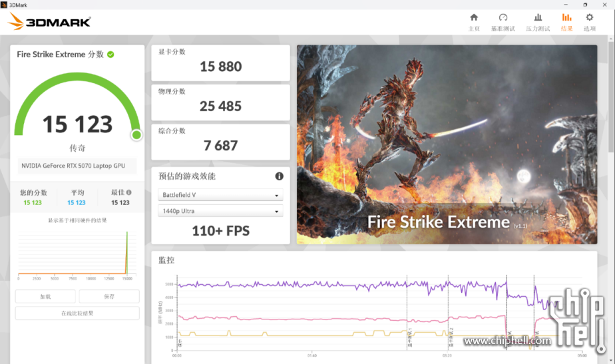This screenshot has height=364, width=615.
Task: Open the Benchmarks (基准测试) gauge icon
Action: point(503,18)
